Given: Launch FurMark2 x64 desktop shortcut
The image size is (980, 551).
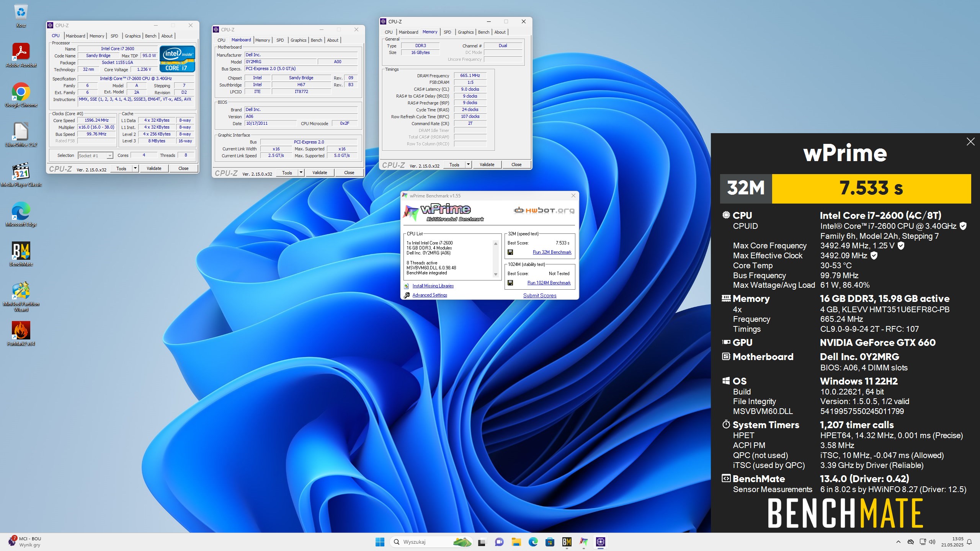Looking at the screenshot, I should 21,334.
